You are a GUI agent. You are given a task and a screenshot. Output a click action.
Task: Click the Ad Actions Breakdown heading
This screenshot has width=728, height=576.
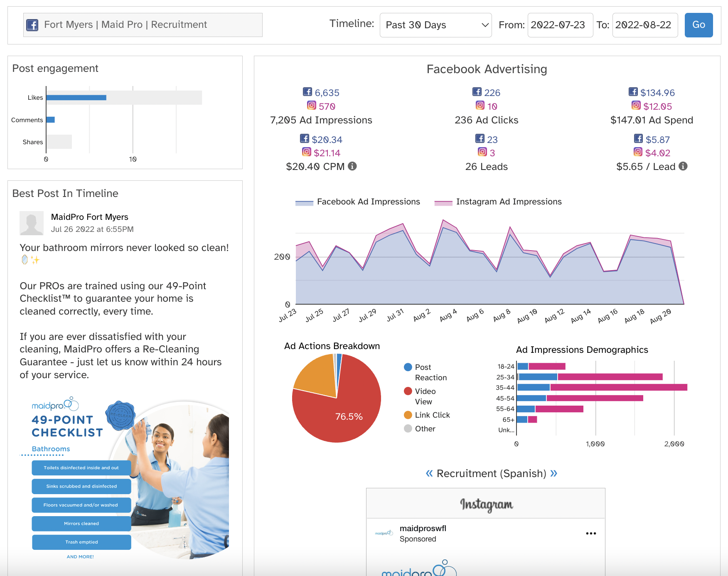[332, 346]
